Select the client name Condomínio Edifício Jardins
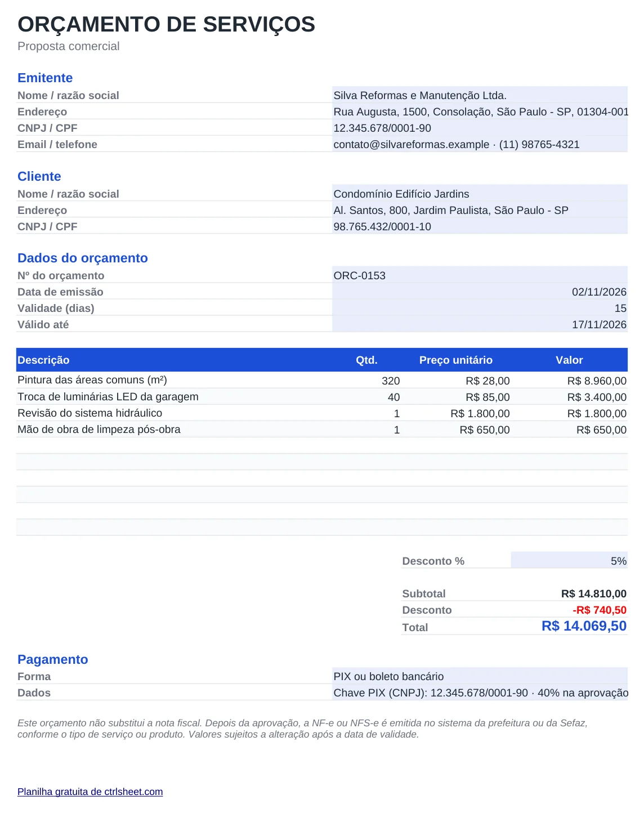 pyautogui.click(x=480, y=194)
